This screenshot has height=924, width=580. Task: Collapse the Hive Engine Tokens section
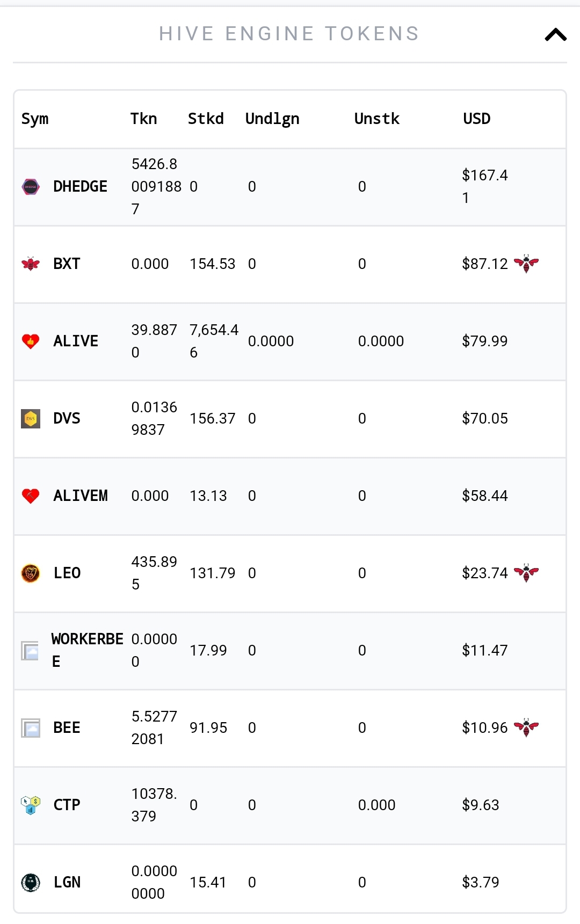(x=556, y=35)
